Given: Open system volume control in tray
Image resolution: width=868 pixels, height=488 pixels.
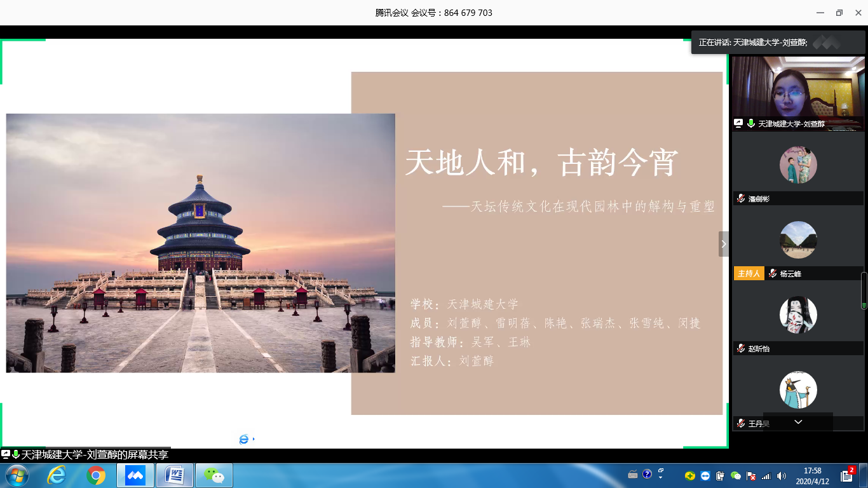Looking at the screenshot, I should click(x=782, y=475).
